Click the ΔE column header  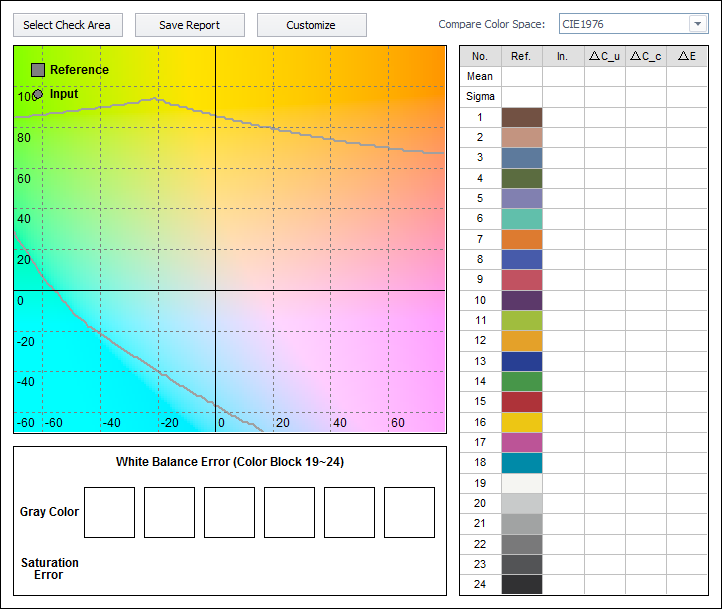click(x=687, y=57)
